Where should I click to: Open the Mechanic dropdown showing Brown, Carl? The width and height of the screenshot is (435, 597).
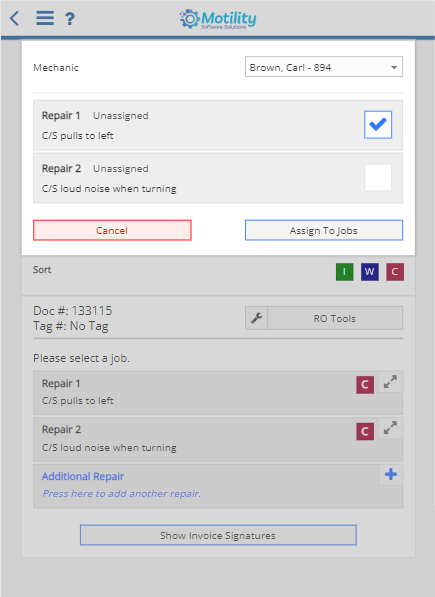(324, 67)
